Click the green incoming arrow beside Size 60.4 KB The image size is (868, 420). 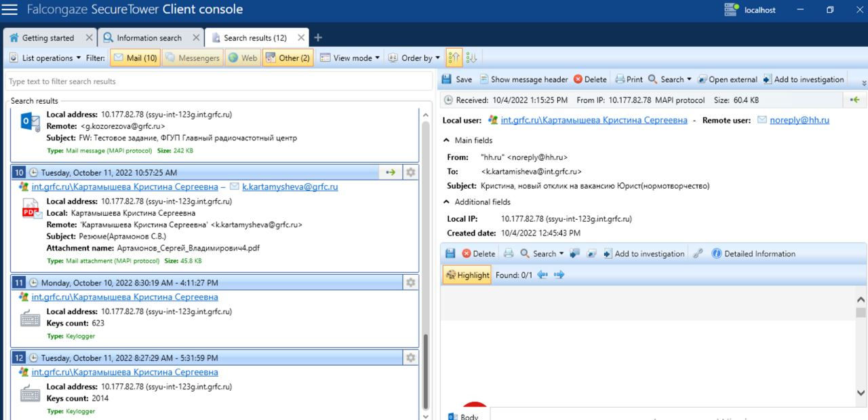pyautogui.click(x=854, y=100)
